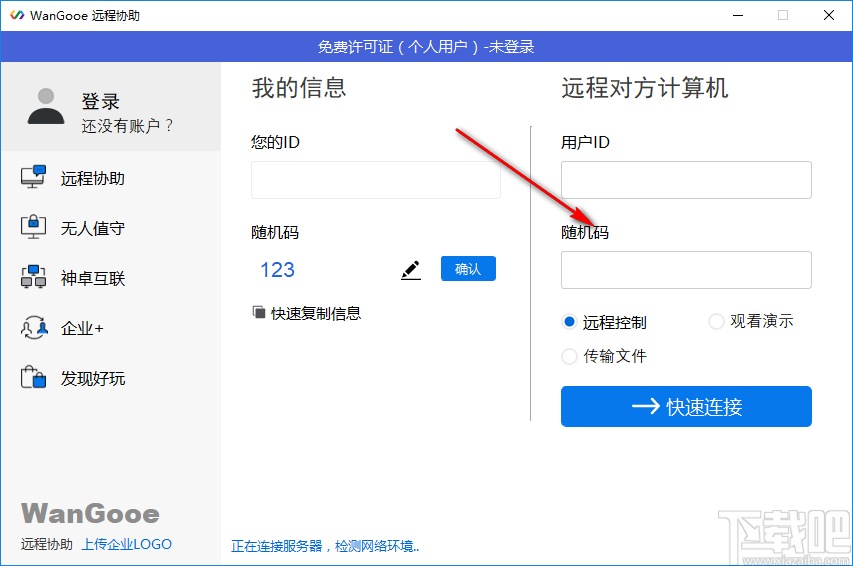Image resolution: width=853 pixels, height=566 pixels.
Task: Select the 远程控制 radio button
Action: [x=569, y=322]
